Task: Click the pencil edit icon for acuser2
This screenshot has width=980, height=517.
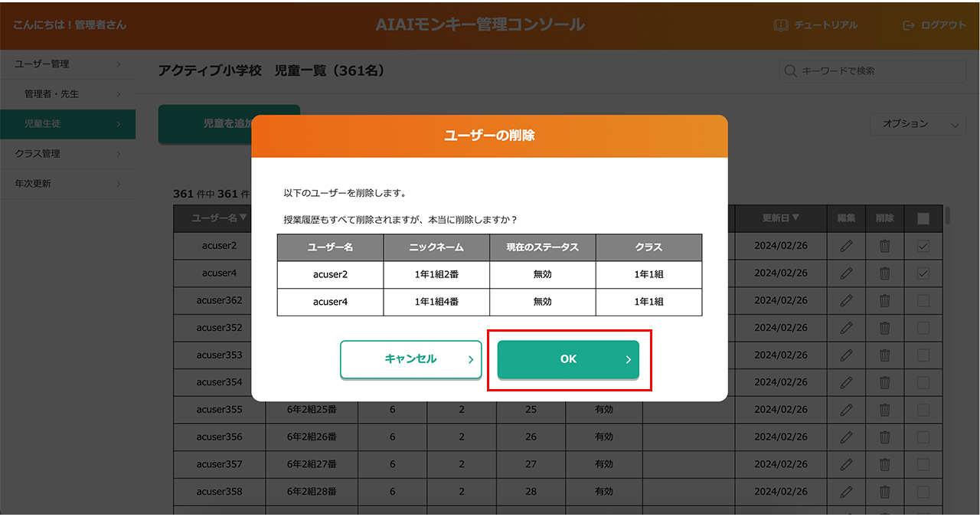Action: (846, 246)
